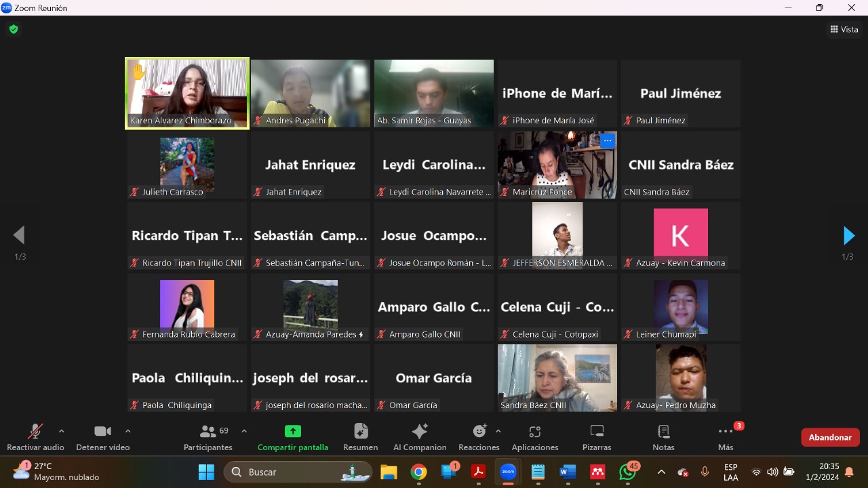Click Compartir pantalla to share screen
868x488 pixels.
pos(293,437)
